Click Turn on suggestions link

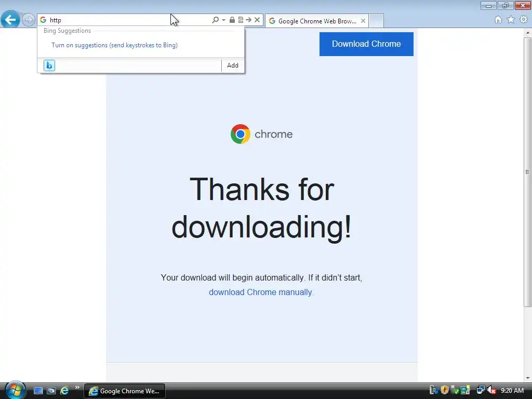(114, 45)
